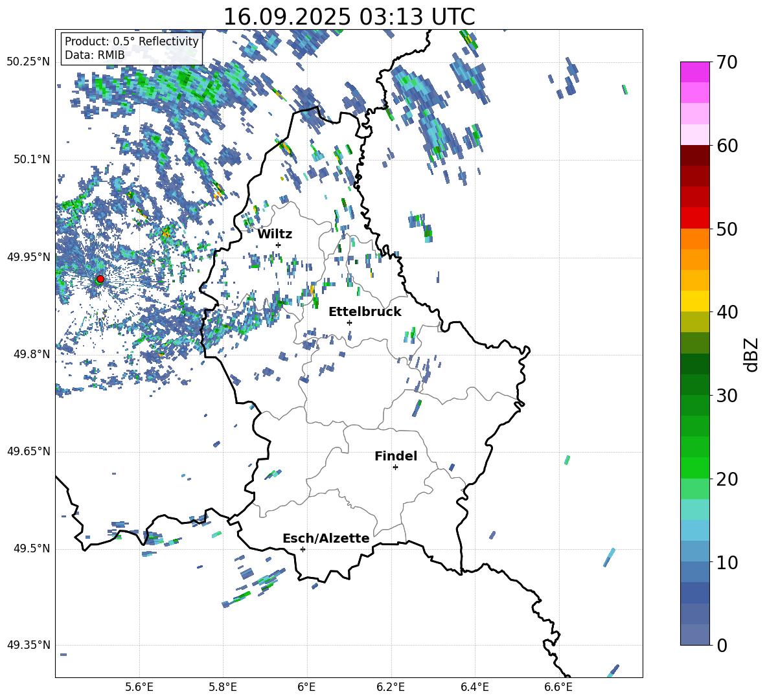Screen dimensions: 767x700
Task: Click the longitude label 6°E
Action: tap(306, 687)
